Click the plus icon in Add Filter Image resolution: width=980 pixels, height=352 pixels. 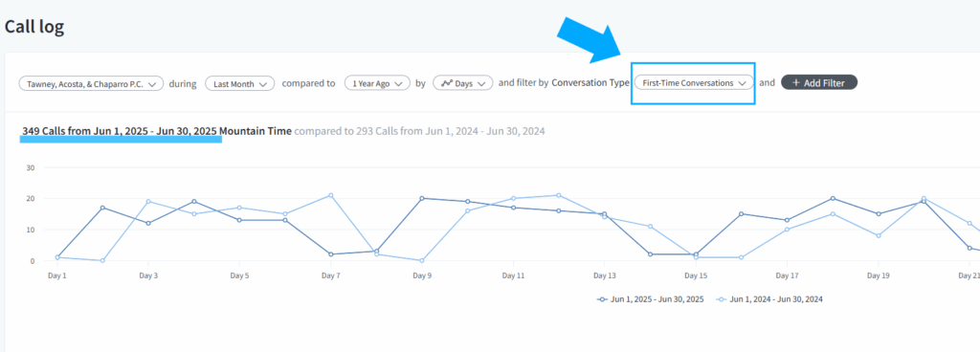(796, 83)
